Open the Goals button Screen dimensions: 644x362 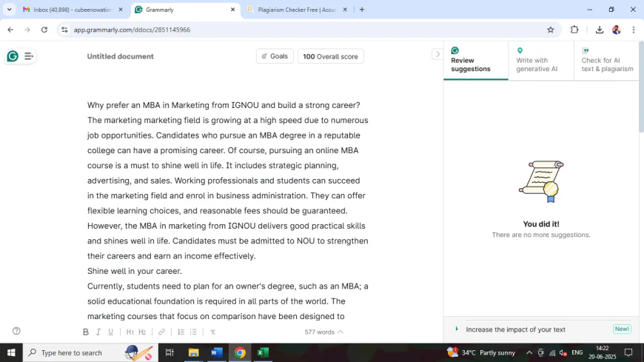pyautogui.click(x=275, y=56)
